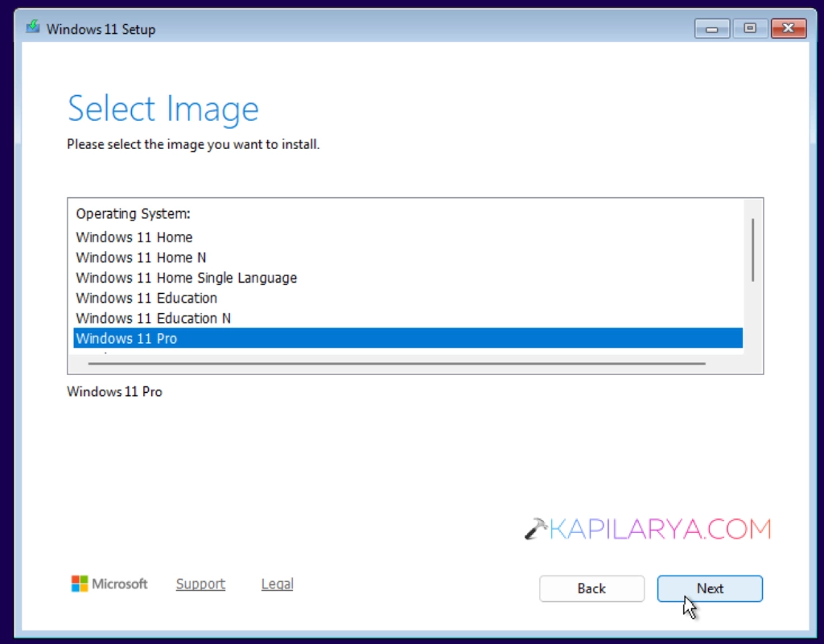This screenshot has width=824, height=644.
Task: Go back with the Back button
Action: pos(591,588)
